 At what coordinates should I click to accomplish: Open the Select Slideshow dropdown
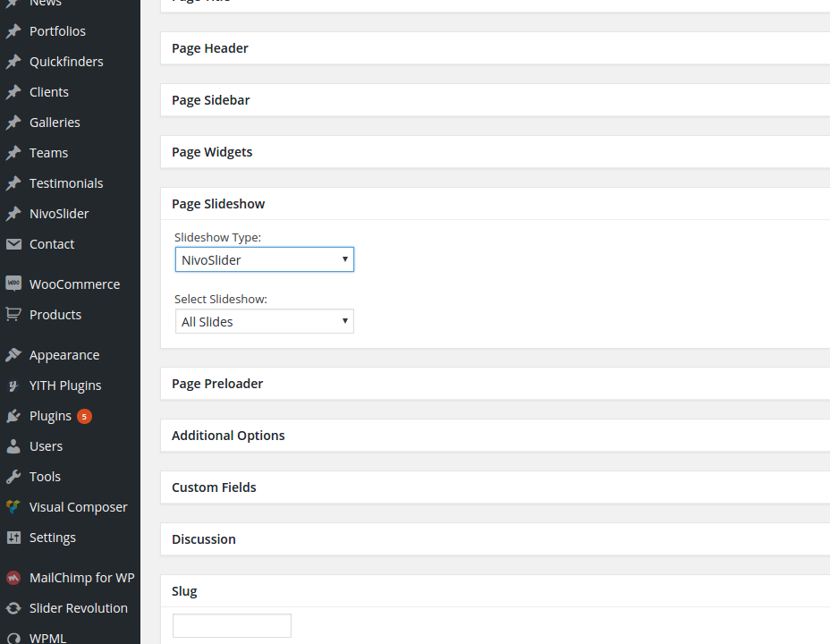[x=264, y=322]
